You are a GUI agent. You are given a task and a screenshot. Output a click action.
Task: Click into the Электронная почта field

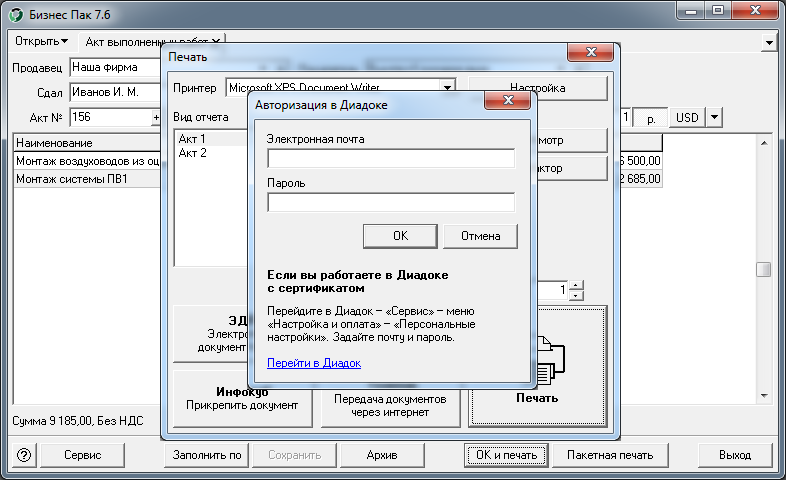[391, 158]
